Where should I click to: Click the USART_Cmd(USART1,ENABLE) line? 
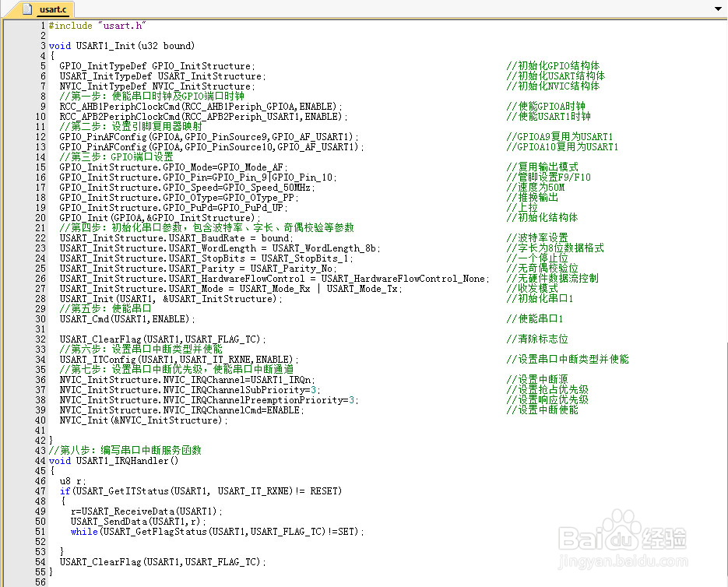click(x=127, y=319)
